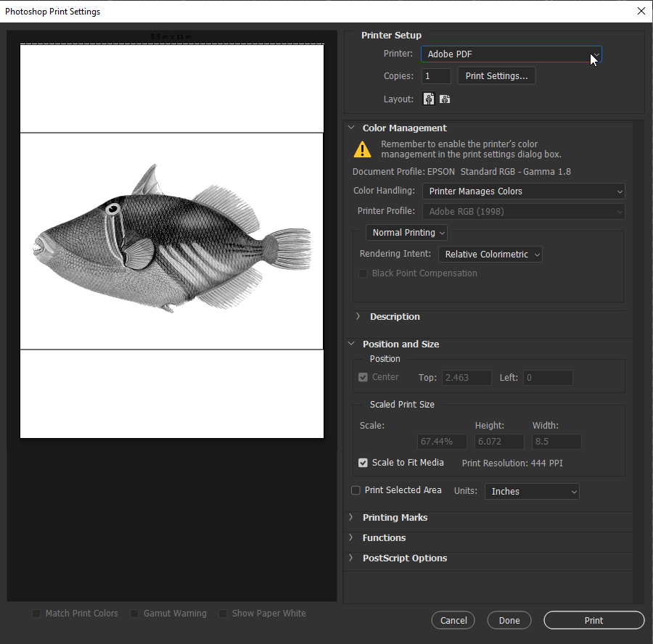Viewport: 653px width, 644px height.
Task: Open the Printer selection dropdown
Action: 512,54
